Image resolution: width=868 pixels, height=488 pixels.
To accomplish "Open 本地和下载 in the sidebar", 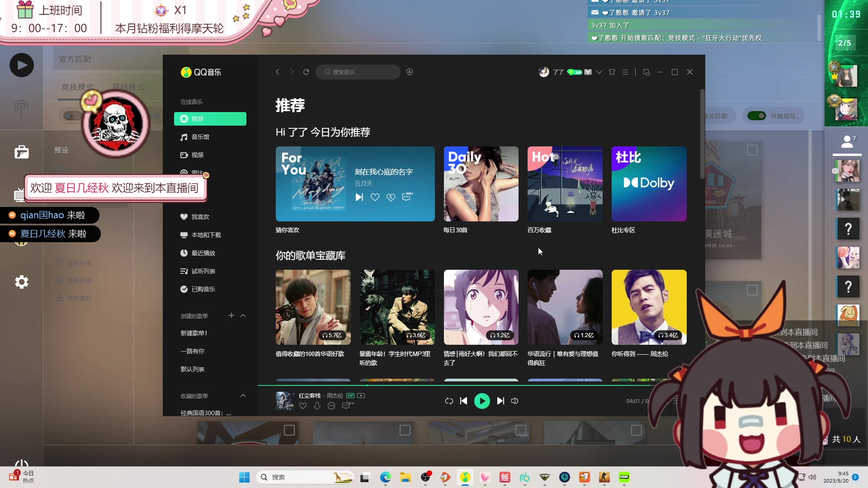I will [x=210, y=235].
